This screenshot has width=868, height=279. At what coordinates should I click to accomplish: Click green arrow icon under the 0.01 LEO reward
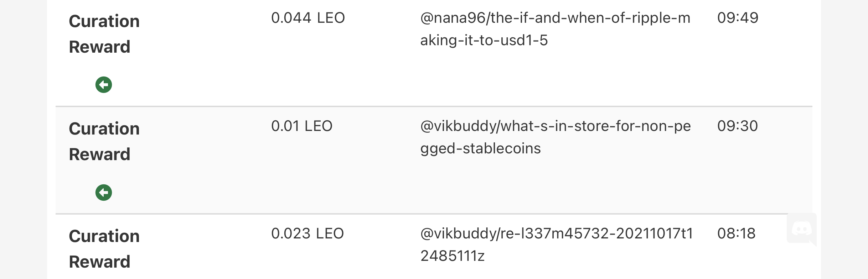click(x=104, y=193)
